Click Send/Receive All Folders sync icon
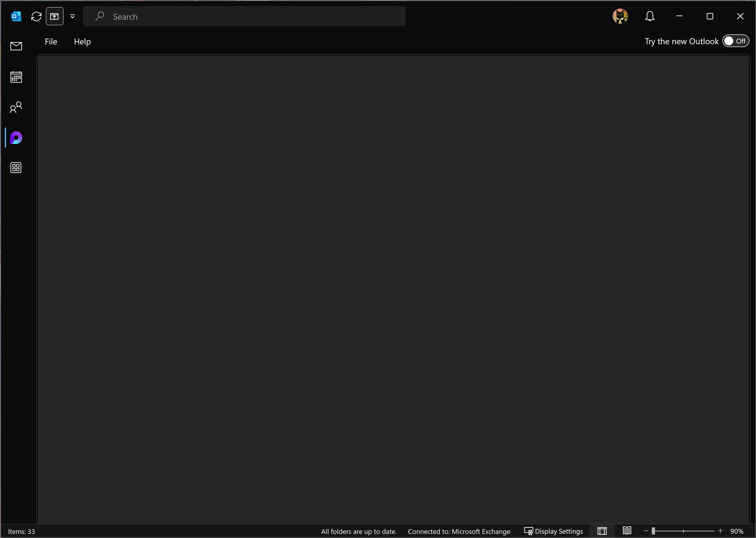The height and width of the screenshot is (538, 756). (x=36, y=16)
